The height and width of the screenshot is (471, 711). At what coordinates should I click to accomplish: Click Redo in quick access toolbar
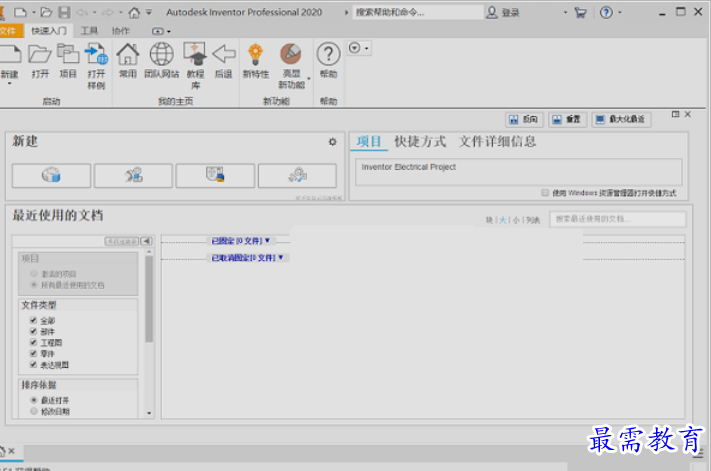click(x=108, y=13)
